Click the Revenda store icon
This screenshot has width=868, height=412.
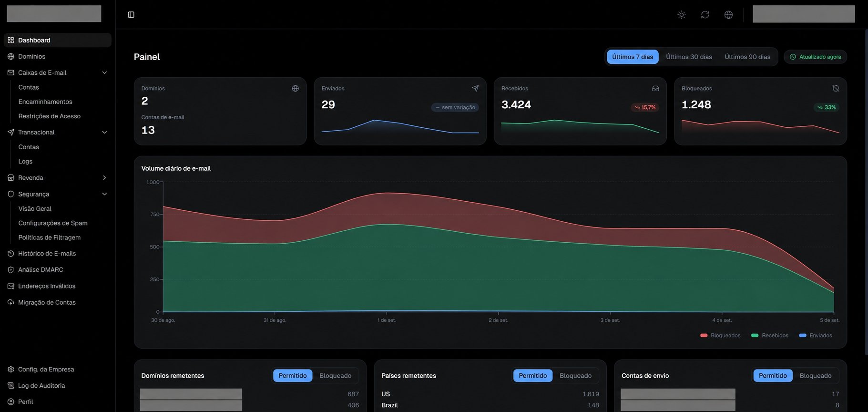(11, 177)
